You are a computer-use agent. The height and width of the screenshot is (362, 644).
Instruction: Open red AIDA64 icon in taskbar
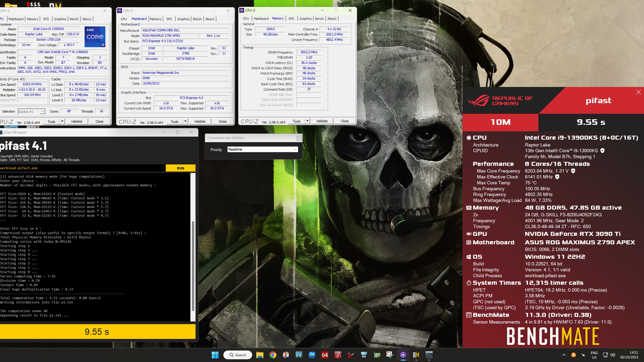(x=325, y=355)
